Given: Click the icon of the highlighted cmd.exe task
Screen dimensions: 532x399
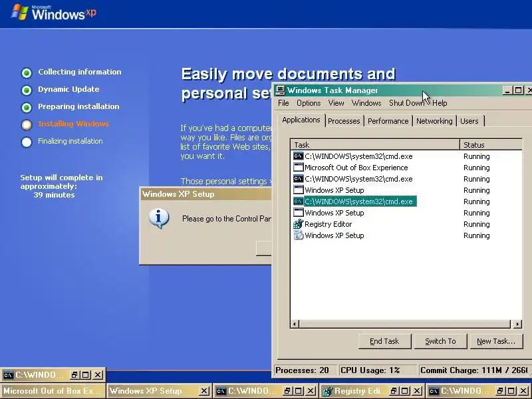Looking at the screenshot, I should tap(298, 201).
